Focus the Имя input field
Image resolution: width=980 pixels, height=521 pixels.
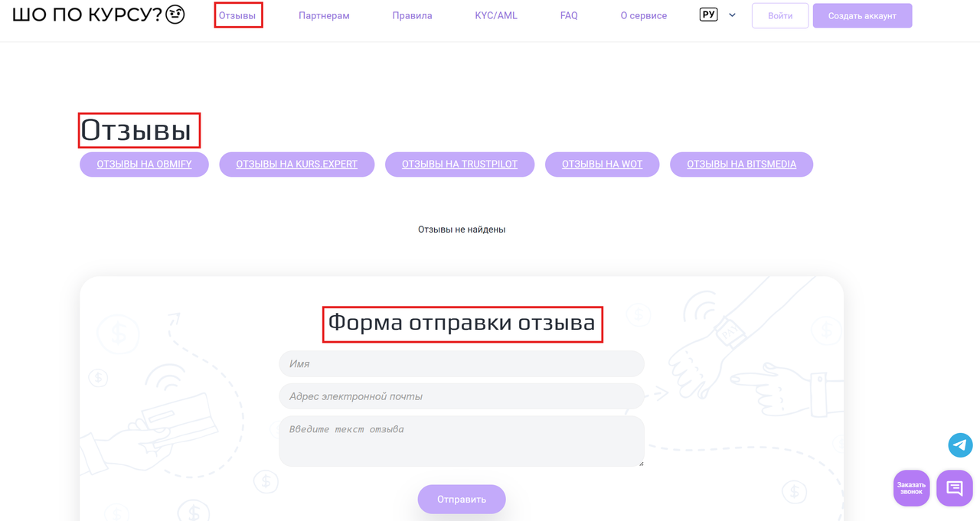(462, 363)
